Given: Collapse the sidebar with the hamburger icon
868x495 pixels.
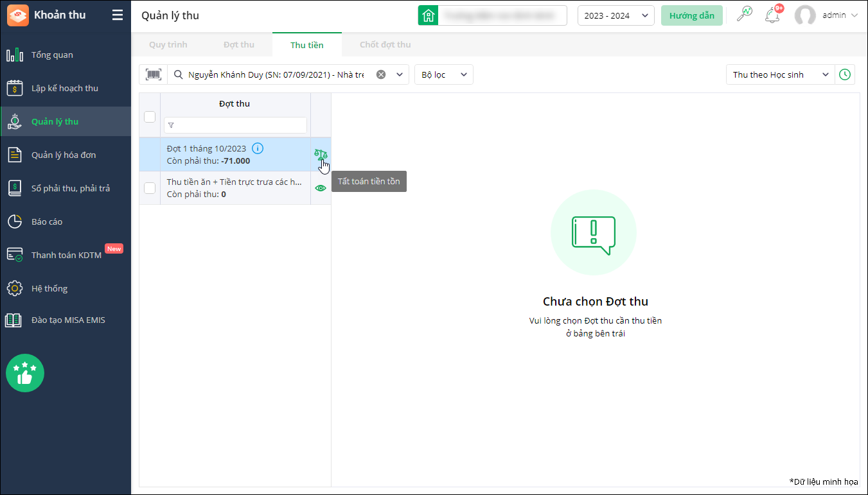Looking at the screenshot, I should coord(118,15).
